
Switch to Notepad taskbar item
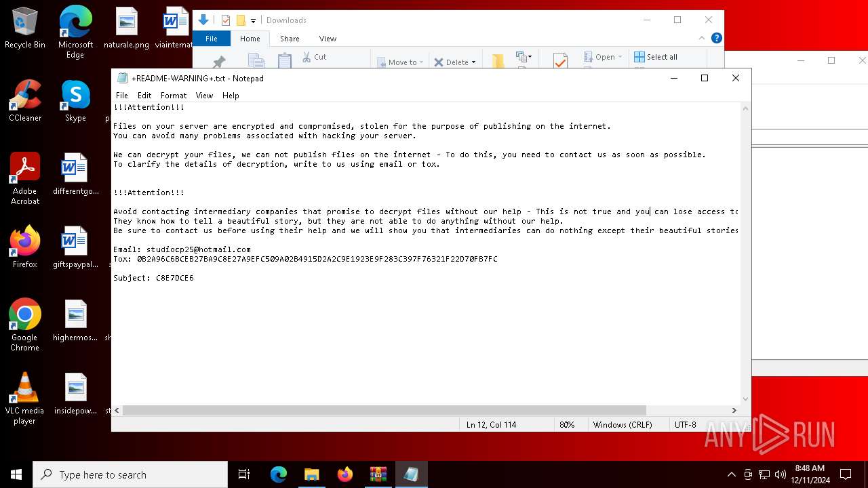point(411,474)
